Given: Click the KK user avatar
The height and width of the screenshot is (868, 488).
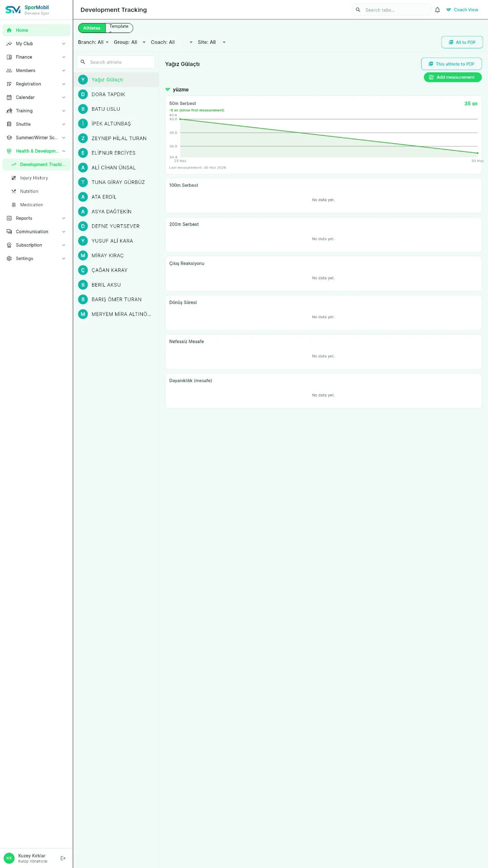Looking at the screenshot, I should pyautogui.click(x=9, y=858).
